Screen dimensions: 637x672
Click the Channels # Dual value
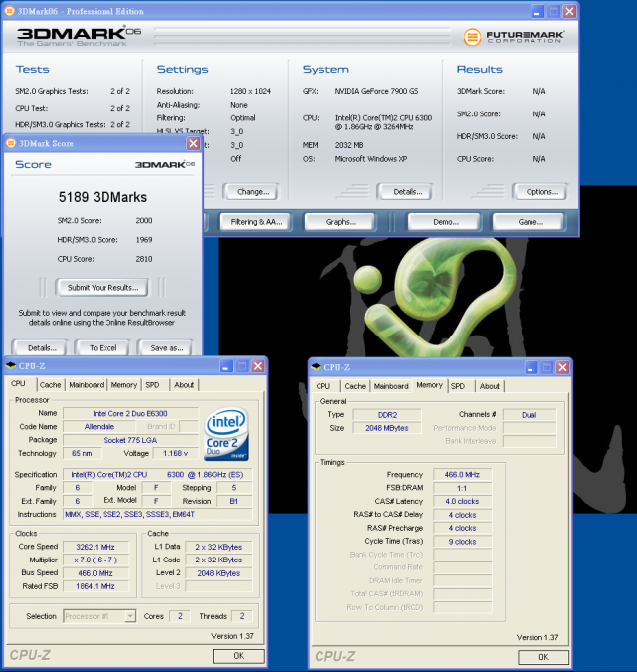[530, 415]
